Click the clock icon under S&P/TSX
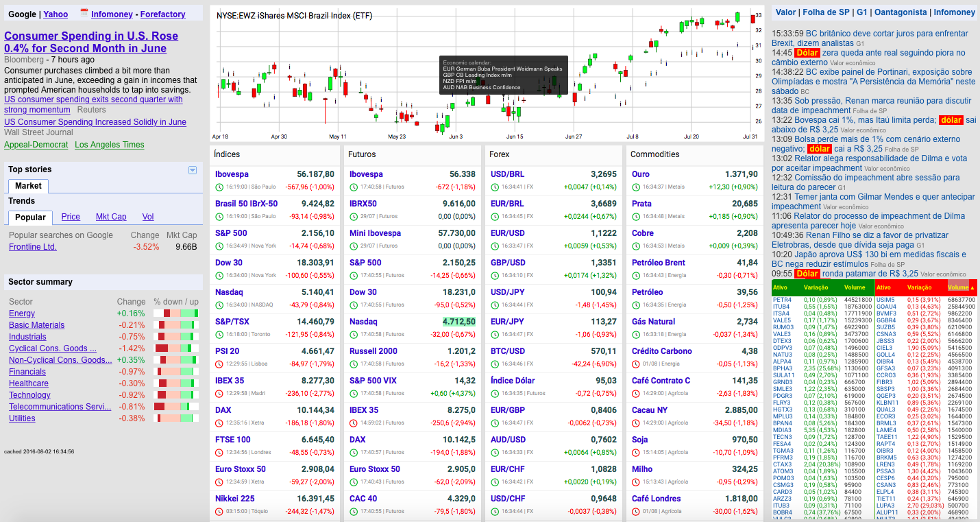The width and height of the screenshot is (980, 522). click(219, 334)
